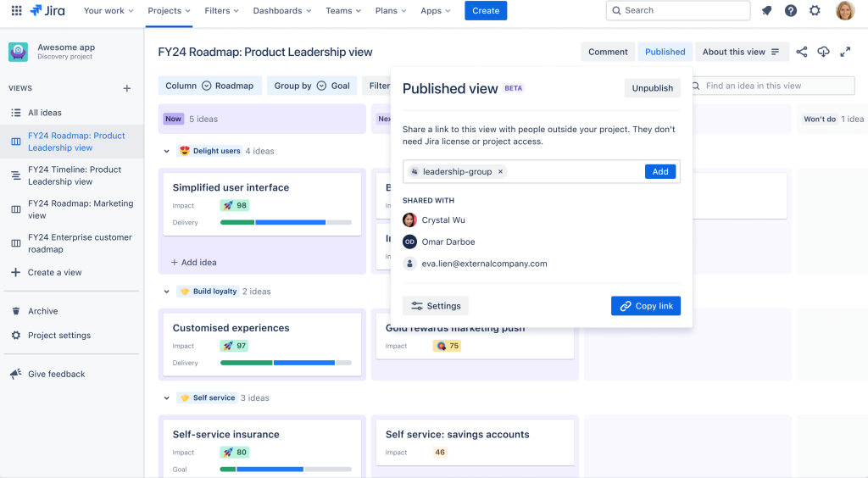Open the app switcher grid icon
Screen dimensions: 868x478
point(17,10)
